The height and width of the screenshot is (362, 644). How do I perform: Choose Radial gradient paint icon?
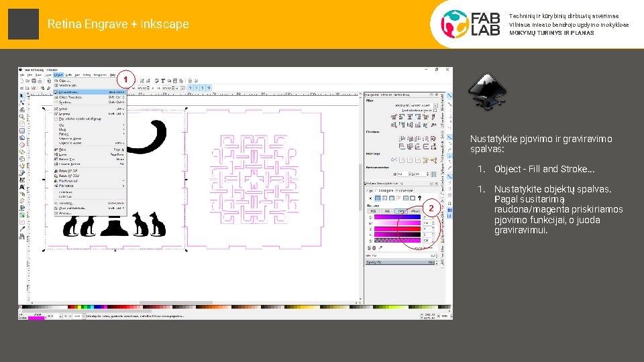tap(391, 198)
